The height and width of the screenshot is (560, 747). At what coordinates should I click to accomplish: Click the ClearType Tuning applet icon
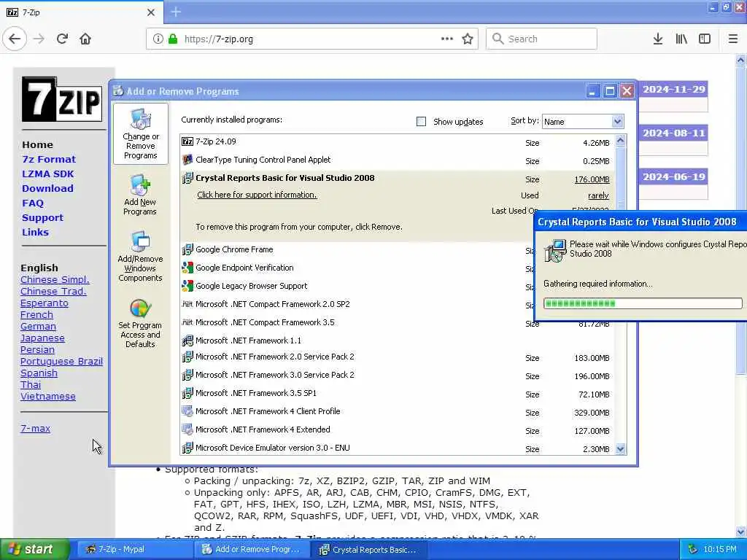click(x=187, y=160)
